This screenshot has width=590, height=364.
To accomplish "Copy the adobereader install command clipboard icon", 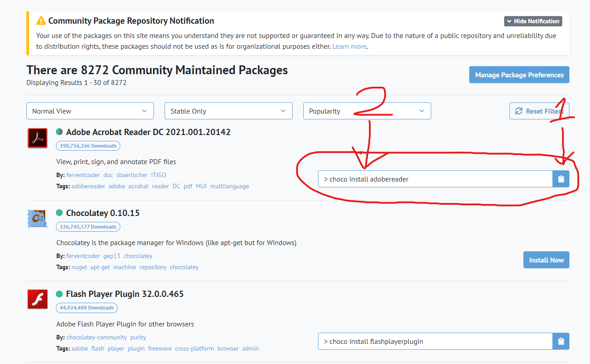I will coord(561,179).
